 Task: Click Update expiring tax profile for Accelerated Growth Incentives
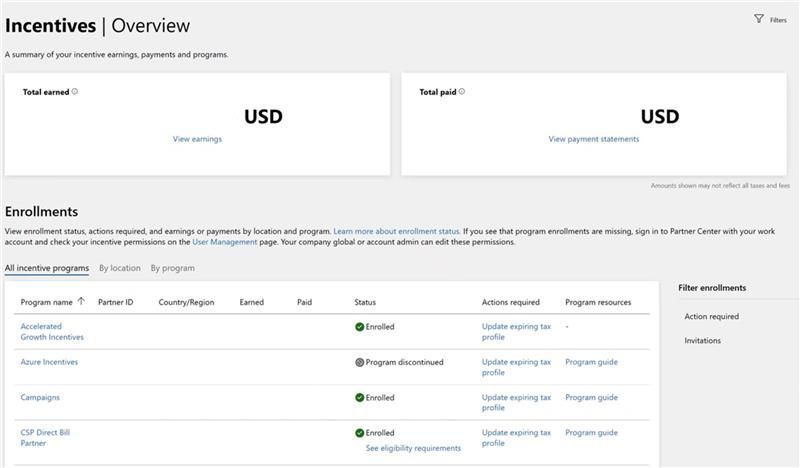tap(516, 332)
